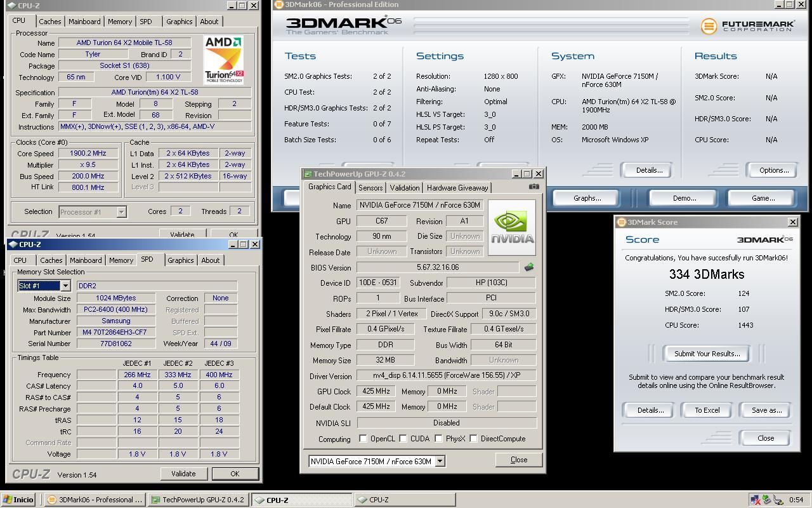The width and height of the screenshot is (812, 508).
Task: Click the Driver Version field in GPU-Z
Action: coord(446,375)
